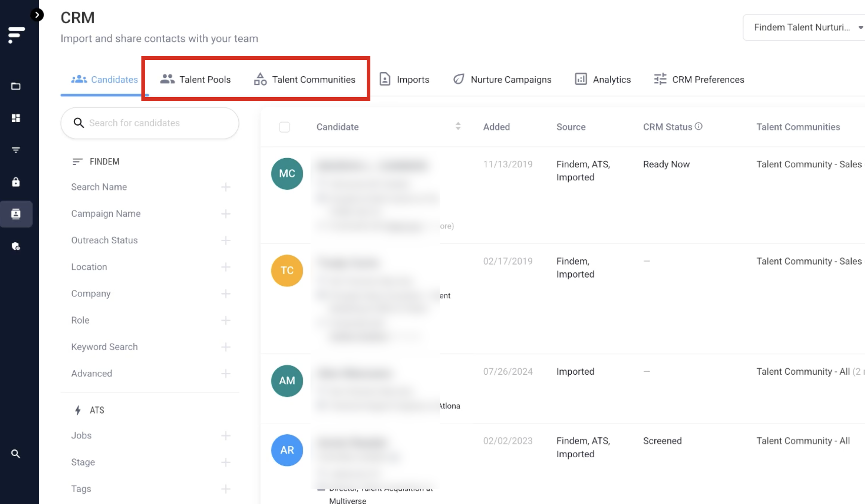Switch to the Talent Pools tab
The image size is (865, 504).
195,79
